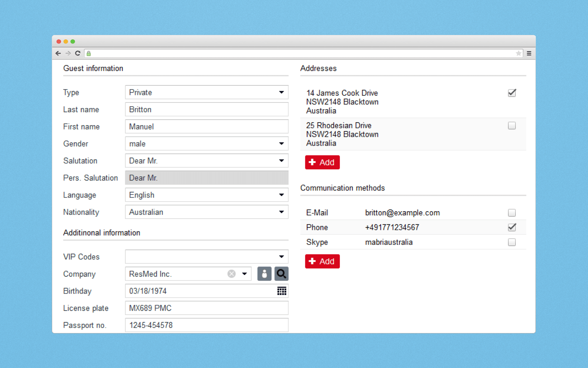
Task: Click the Skype row label
Action: (317, 242)
